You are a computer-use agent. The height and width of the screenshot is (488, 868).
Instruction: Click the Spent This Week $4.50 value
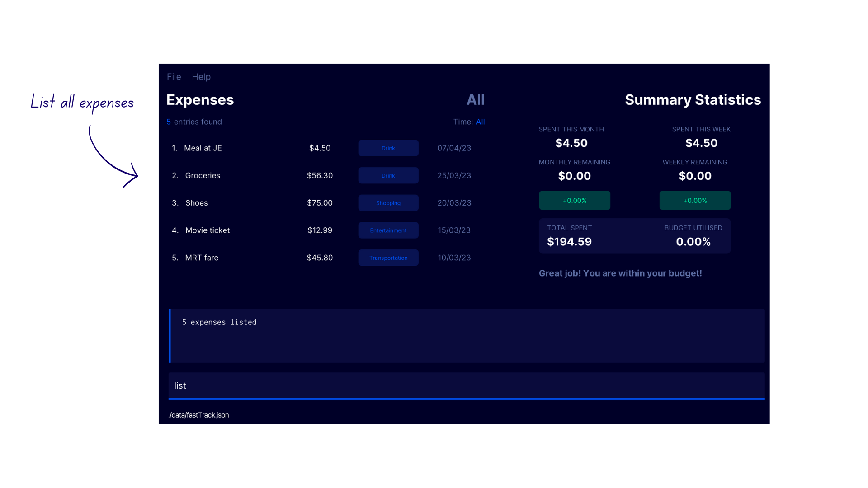(x=701, y=143)
